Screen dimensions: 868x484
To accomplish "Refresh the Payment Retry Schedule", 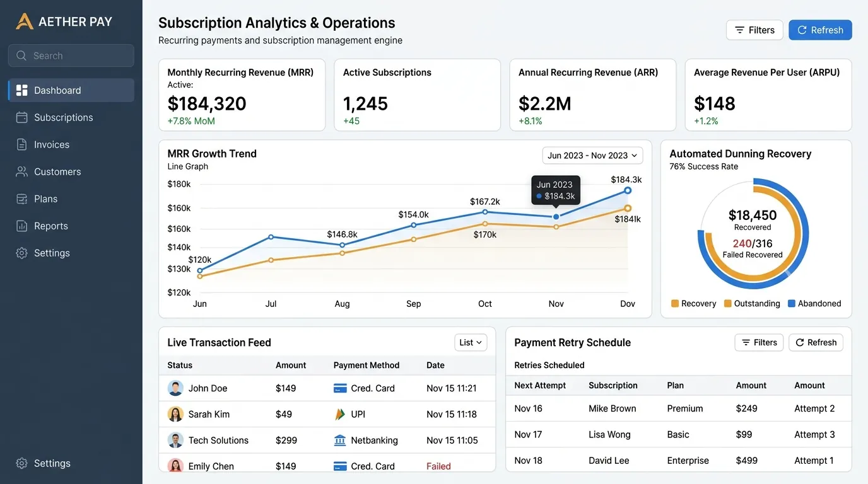I will pos(816,342).
